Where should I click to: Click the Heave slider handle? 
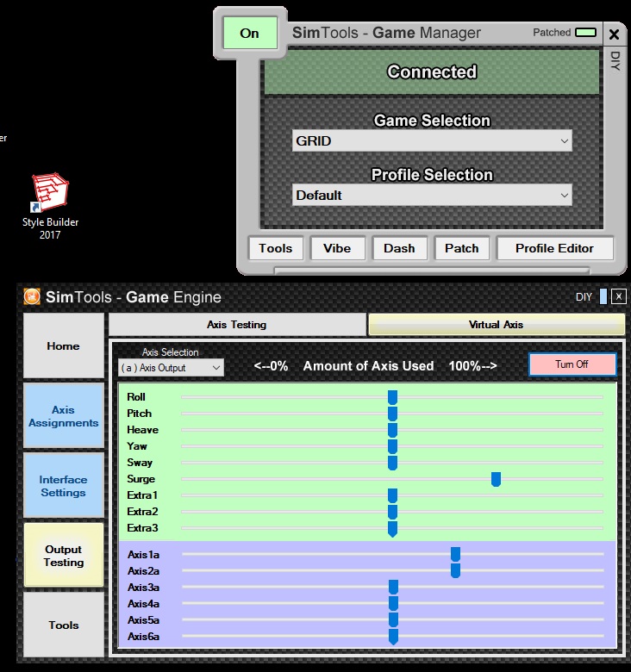click(x=393, y=430)
